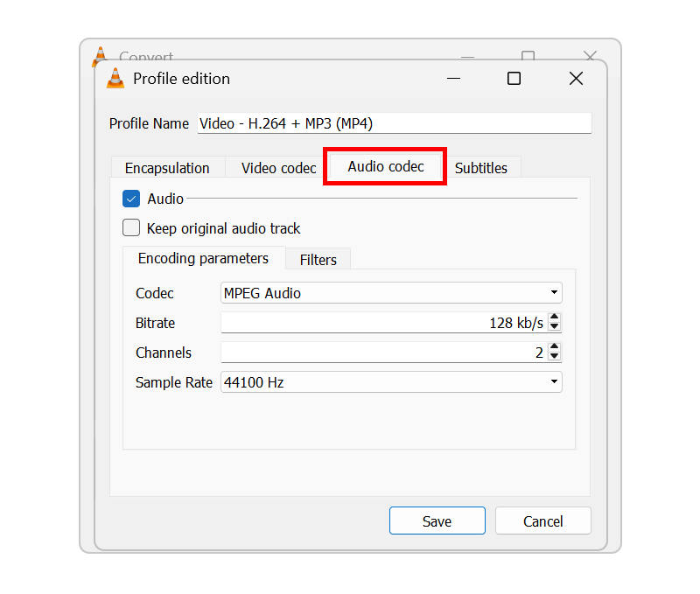Minimize the Profile edition window
This screenshot has height=594, width=700.
click(x=453, y=79)
